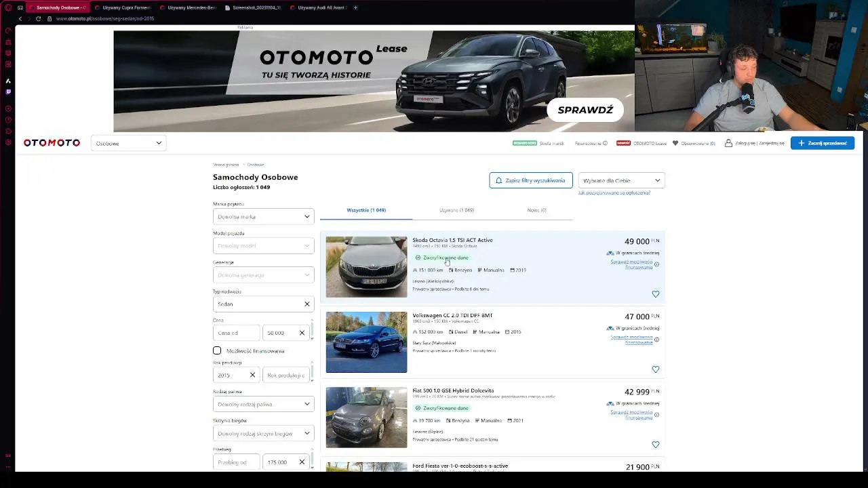868x488 pixels.
Task: Click the Cena od input field
Action: (236, 333)
